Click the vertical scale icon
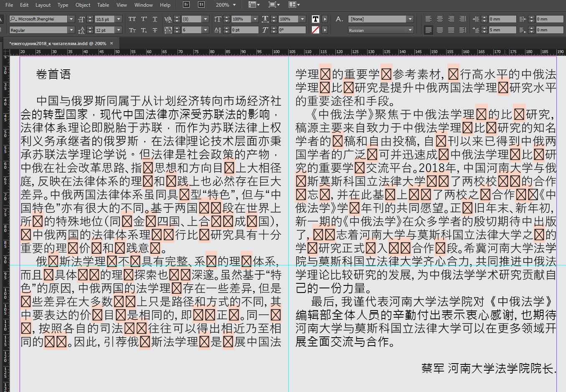The width and height of the screenshot is (566, 392). click(218, 19)
